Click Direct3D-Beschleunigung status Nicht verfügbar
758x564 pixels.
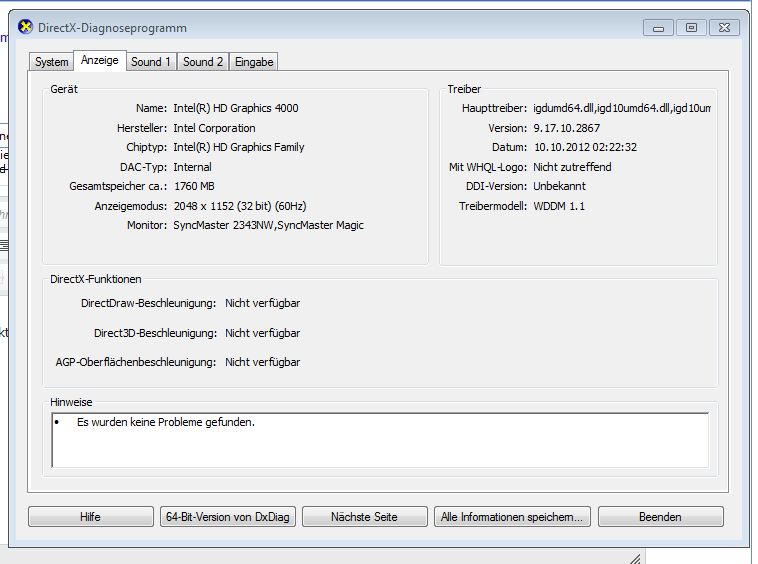click(x=262, y=333)
